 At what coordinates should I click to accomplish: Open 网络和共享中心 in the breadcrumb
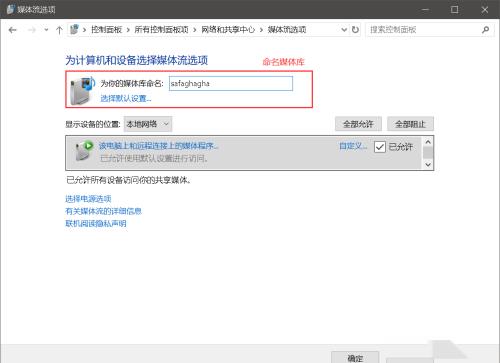point(228,30)
